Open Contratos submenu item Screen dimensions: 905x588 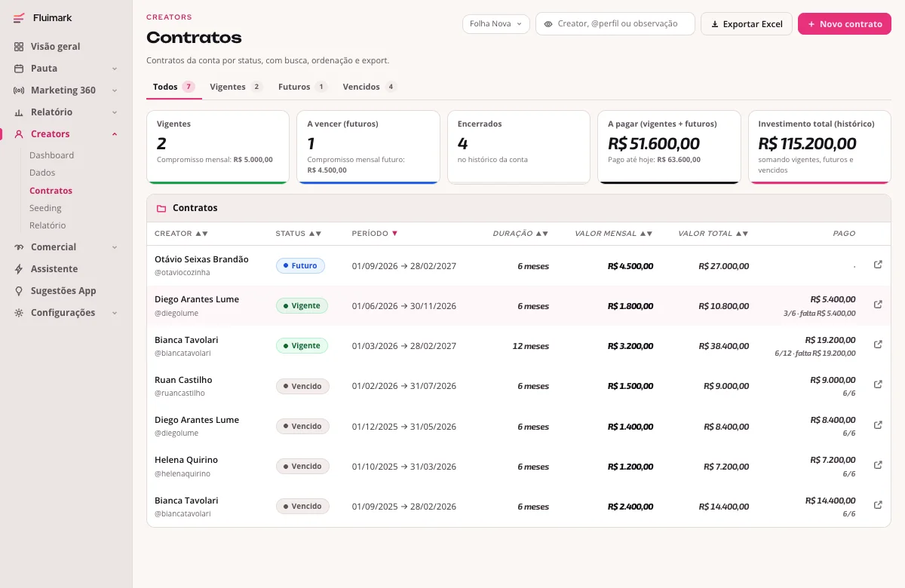point(51,191)
